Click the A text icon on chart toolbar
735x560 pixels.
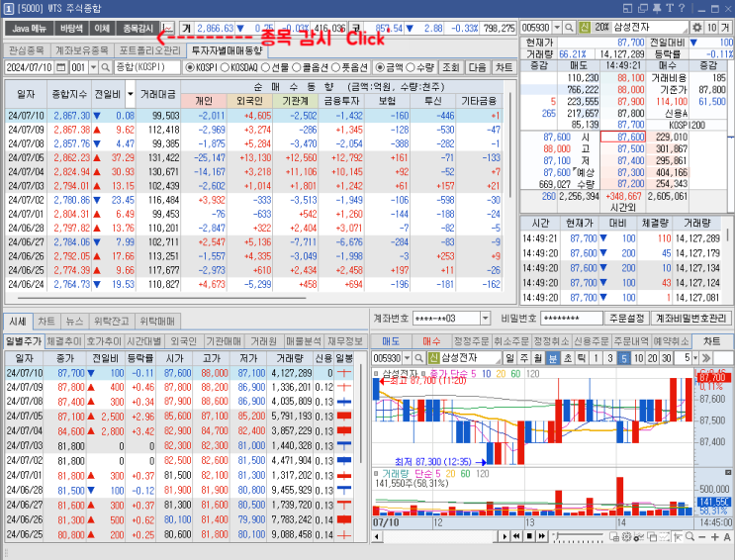(x=727, y=537)
